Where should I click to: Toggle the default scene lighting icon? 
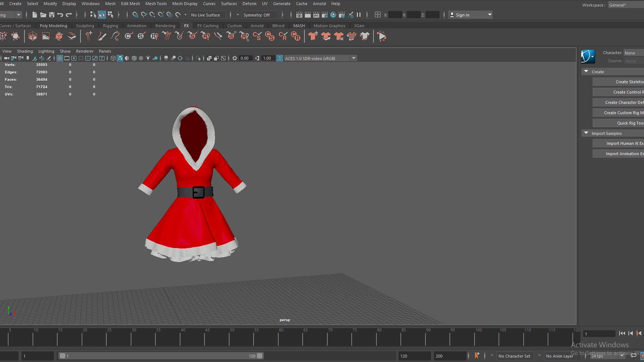(x=148, y=58)
